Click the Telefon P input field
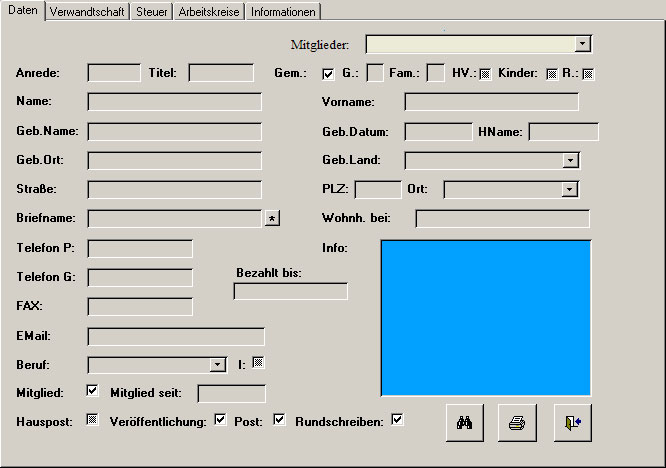Image resolution: width=666 pixels, height=468 pixels. 140,248
